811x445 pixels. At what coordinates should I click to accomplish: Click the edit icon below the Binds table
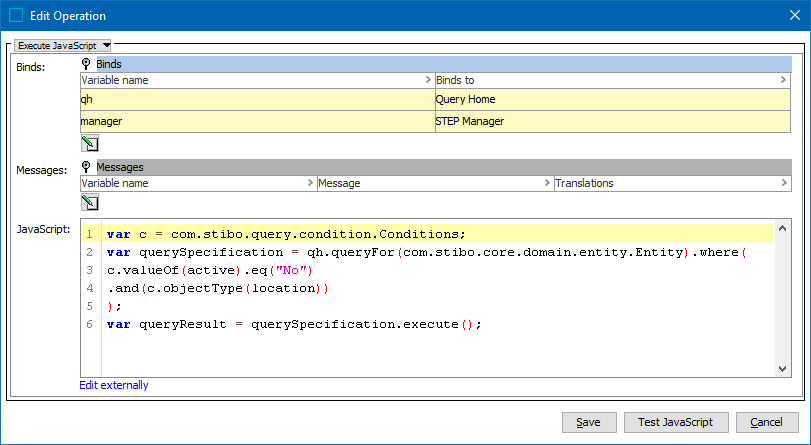pyautogui.click(x=89, y=143)
